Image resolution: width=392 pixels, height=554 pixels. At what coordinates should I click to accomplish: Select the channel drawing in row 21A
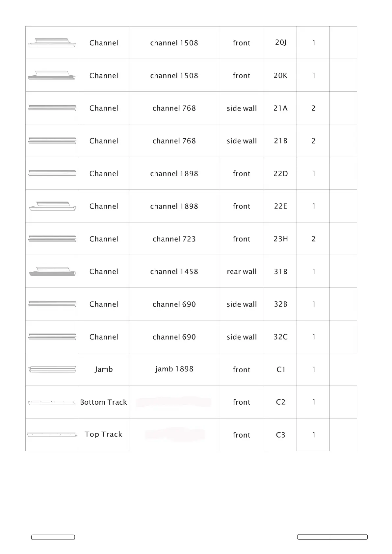[x=52, y=108]
